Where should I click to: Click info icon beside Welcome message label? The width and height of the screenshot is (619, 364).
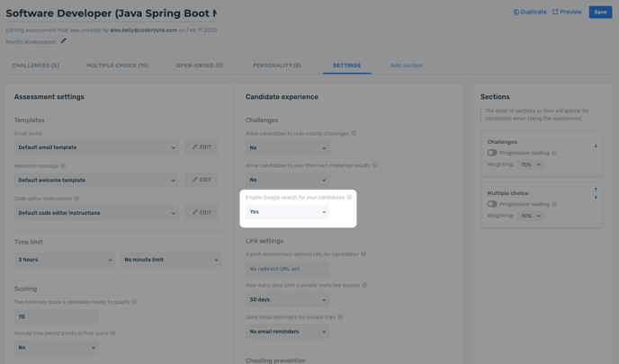(63, 165)
